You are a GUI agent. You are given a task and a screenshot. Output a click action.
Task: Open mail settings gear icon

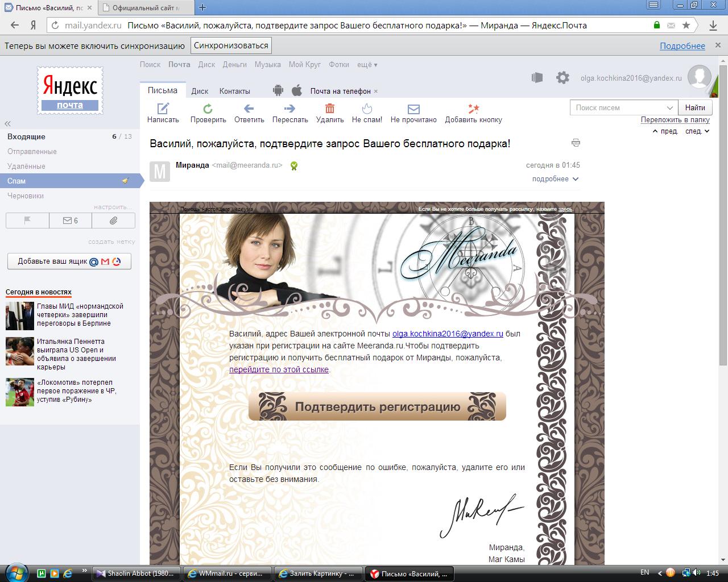(562, 78)
